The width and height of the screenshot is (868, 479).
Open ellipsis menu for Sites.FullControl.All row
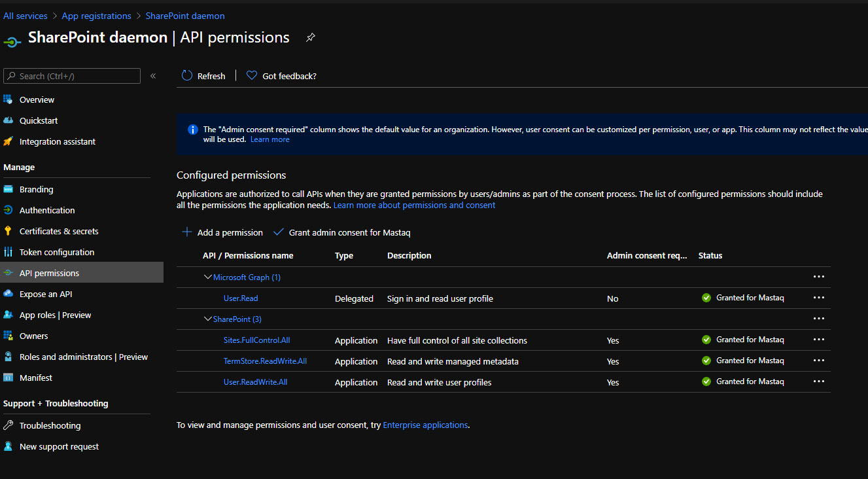[x=818, y=340]
